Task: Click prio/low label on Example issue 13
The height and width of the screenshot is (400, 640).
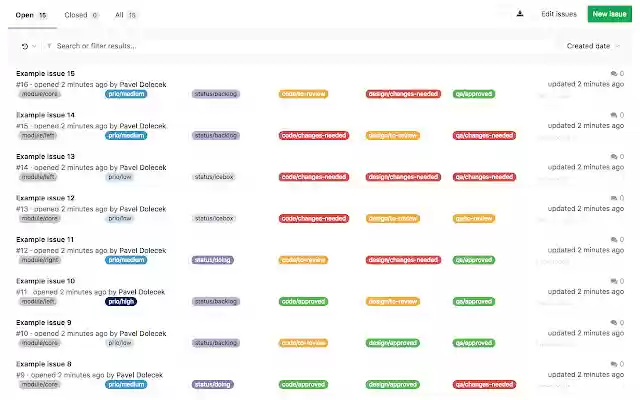Action: [x=120, y=177]
